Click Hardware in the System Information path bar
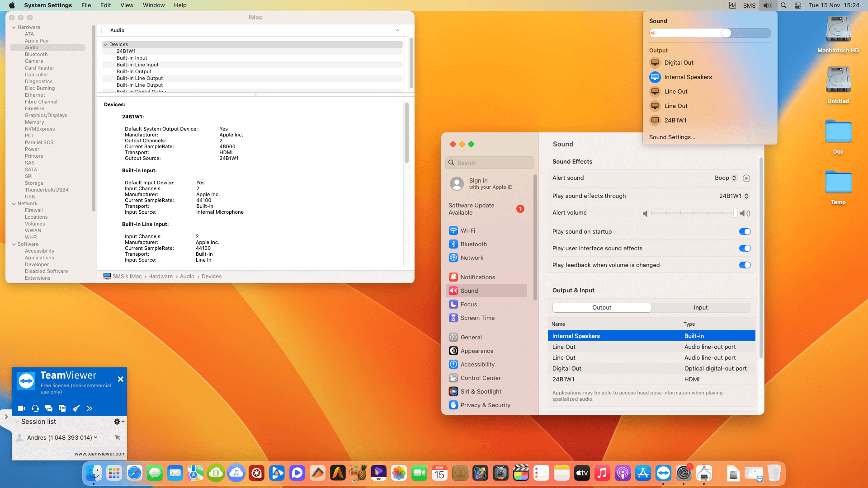Screen dimensions: 868x488 160,277
